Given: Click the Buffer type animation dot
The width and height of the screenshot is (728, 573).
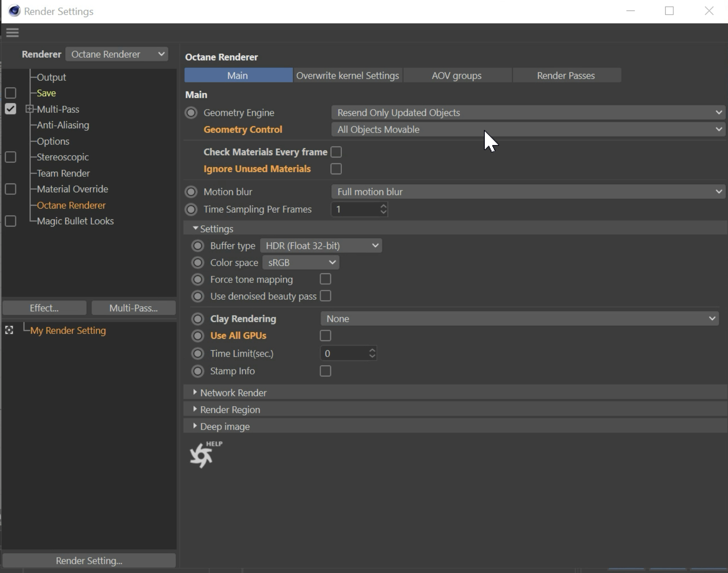Looking at the screenshot, I should point(198,246).
